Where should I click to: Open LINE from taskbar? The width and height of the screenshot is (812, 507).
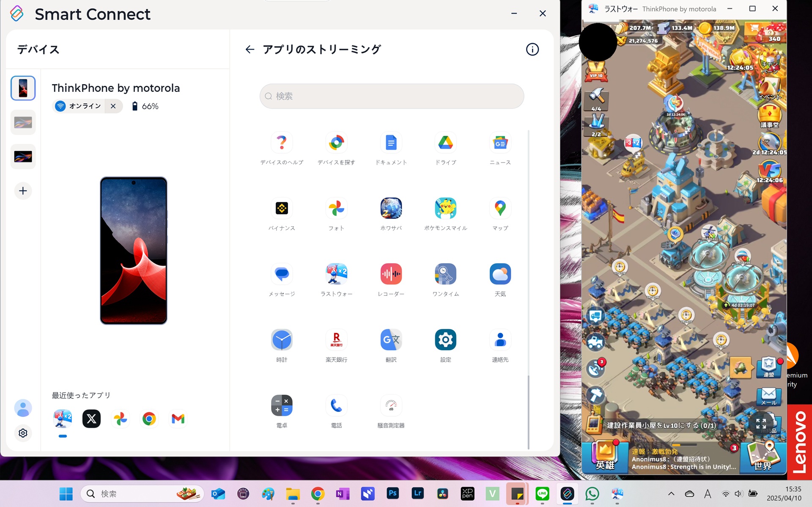pos(542,493)
